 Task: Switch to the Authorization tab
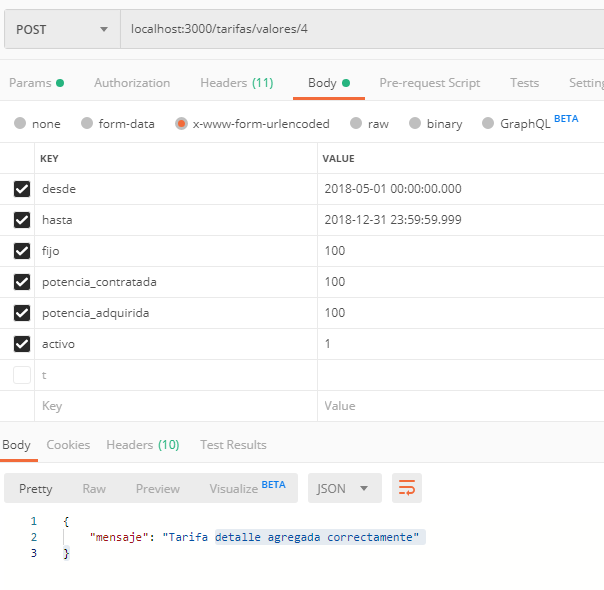coord(132,83)
